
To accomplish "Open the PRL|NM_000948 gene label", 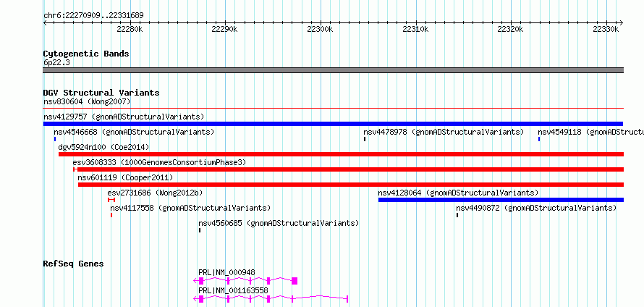I will coord(226,272).
